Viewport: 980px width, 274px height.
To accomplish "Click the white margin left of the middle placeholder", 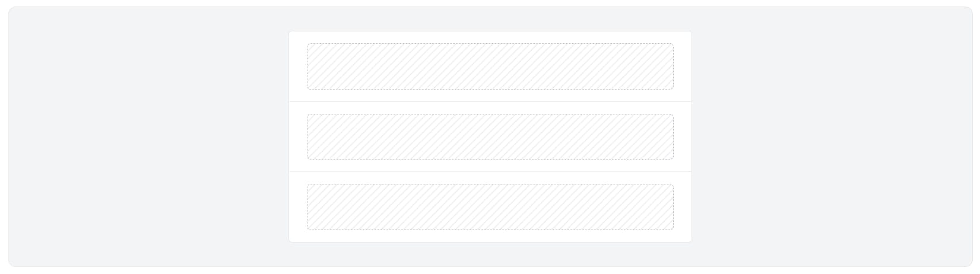I will pyautogui.click(x=298, y=136).
